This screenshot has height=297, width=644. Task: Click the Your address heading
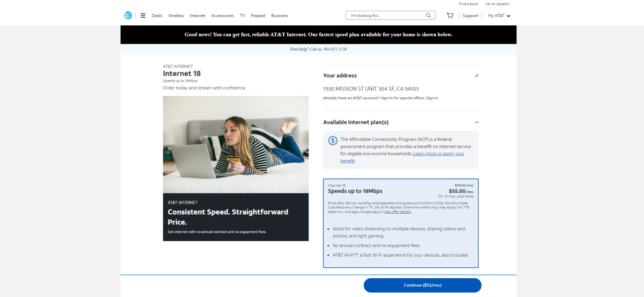pos(340,76)
